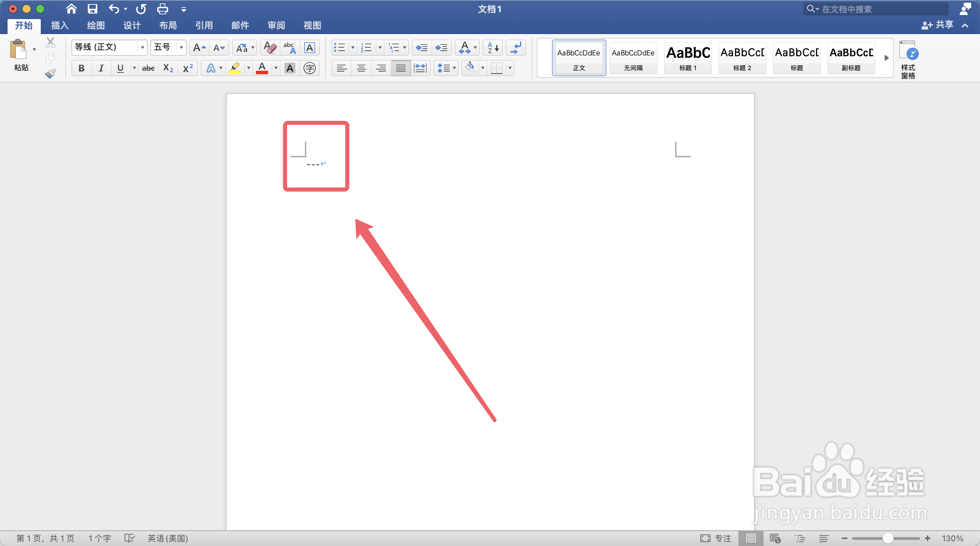The width and height of the screenshot is (980, 546).
Task: Expand multilevel list dropdown arrow
Action: (404, 48)
